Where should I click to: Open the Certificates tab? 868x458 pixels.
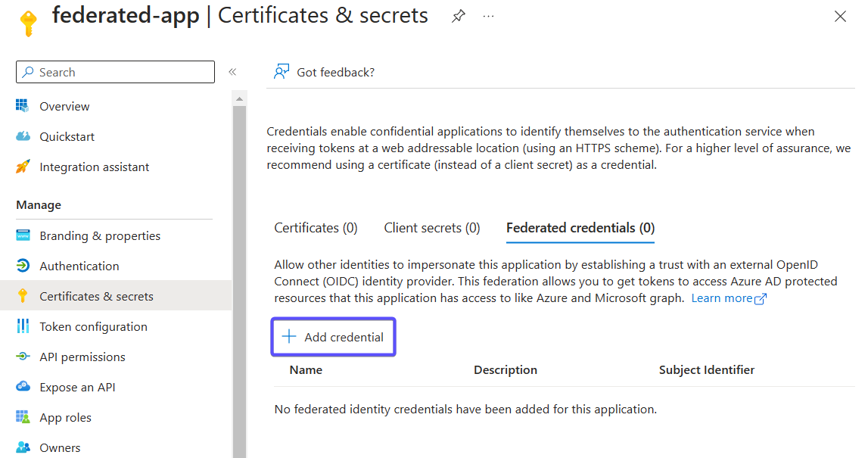[316, 227]
